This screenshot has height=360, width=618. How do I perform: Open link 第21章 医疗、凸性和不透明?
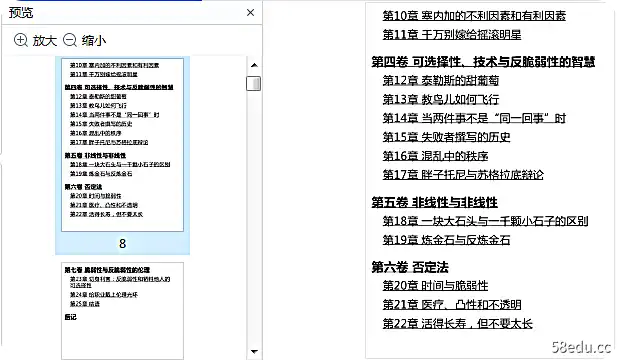click(x=452, y=305)
